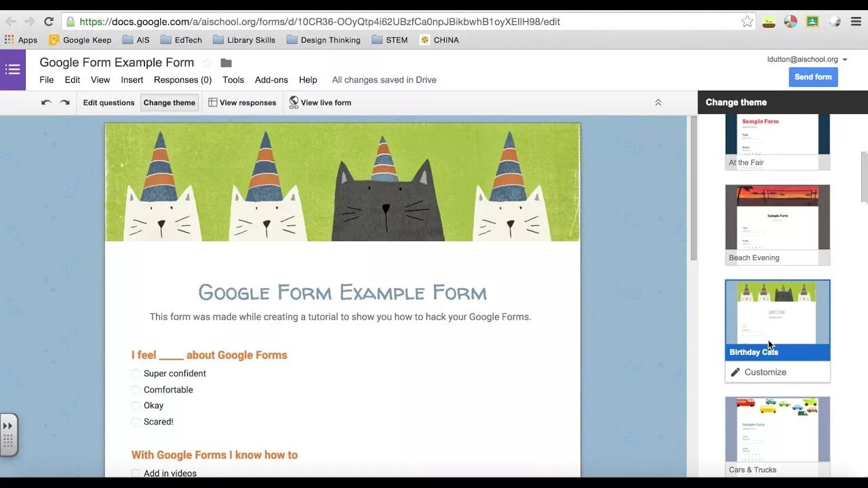Viewport: 868px width, 488px height.
Task: Click the browser address bar URL
Action: pyautogui.click(x=319, y=22)
